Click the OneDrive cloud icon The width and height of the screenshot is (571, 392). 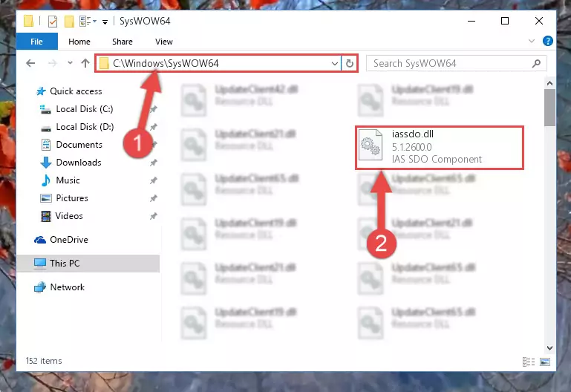(39, 240)
